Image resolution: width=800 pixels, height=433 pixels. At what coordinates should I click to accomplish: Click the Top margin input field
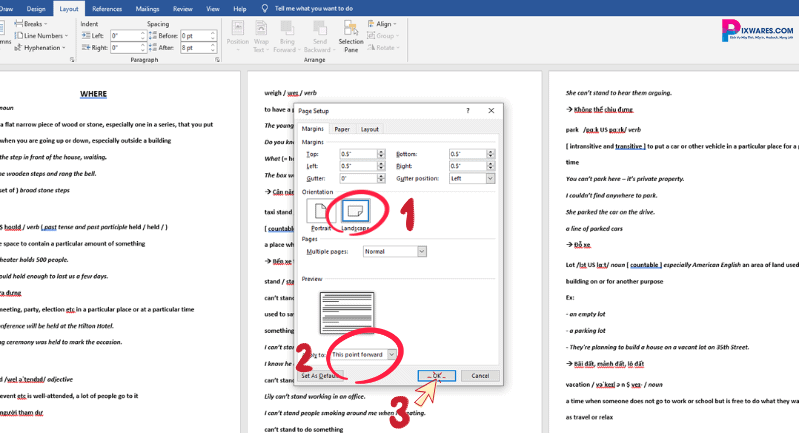357,154
